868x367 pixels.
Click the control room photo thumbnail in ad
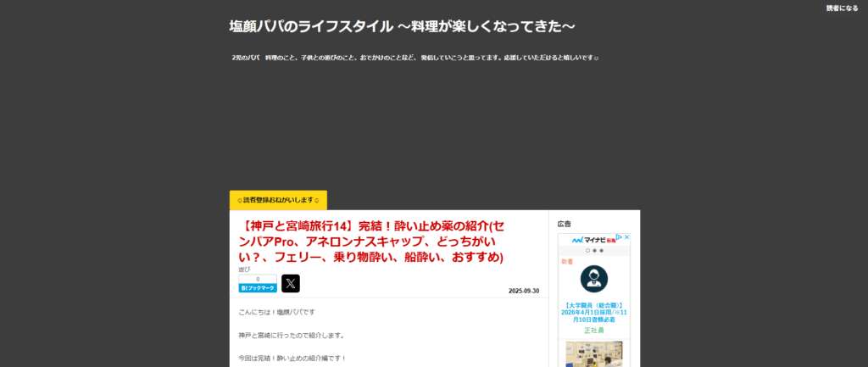click(593, 353)
